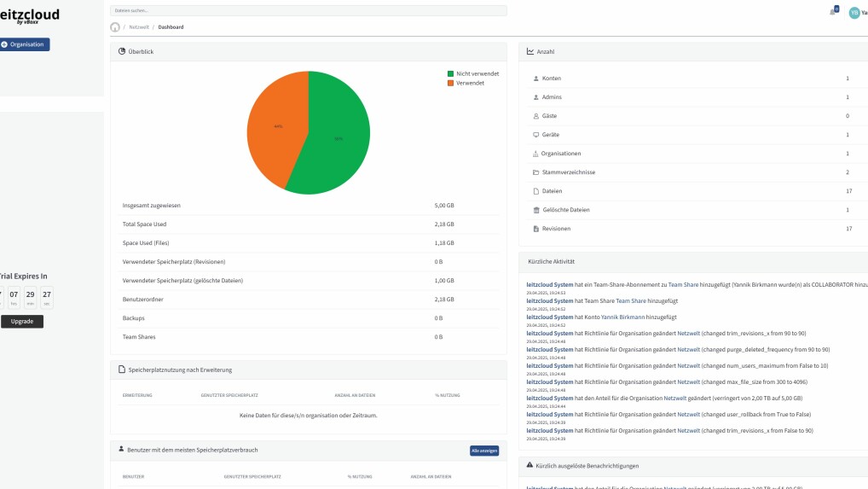Click the Gelöschte Dateien trash icon
The width and height of the screenshot is (868, 489).
535,210
